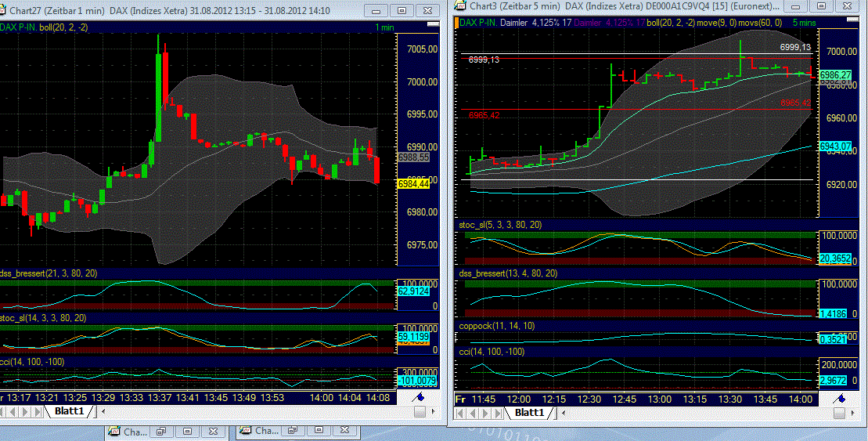Screen dimensions: 868x441
Task: Click the orange marker before DAX P-IN. in Chart3
Action: click(456, 23)
